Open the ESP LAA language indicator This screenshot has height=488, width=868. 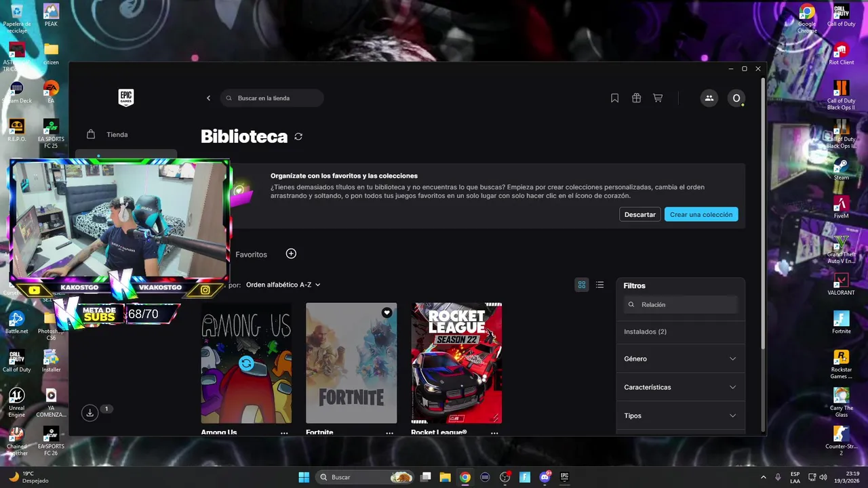795,476
